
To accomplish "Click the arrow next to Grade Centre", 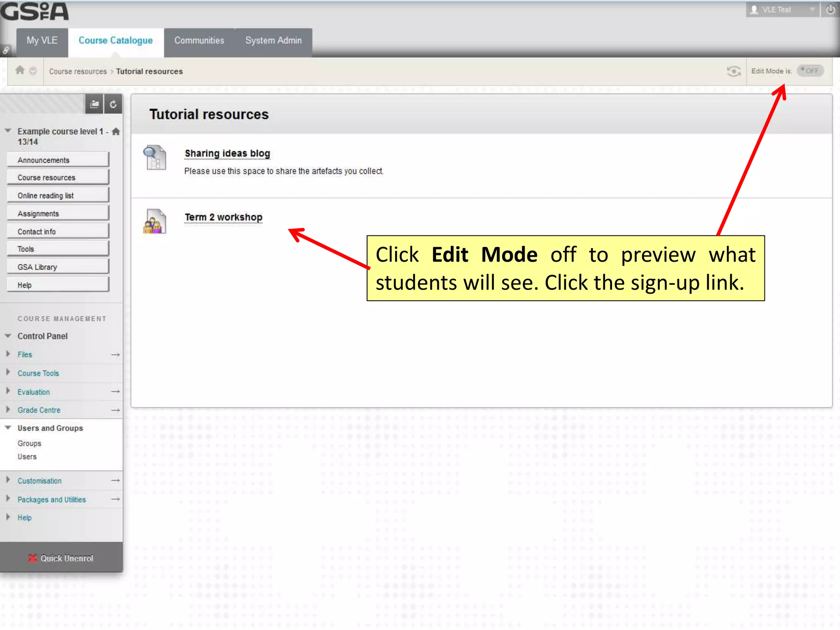I will pos(115,410).
